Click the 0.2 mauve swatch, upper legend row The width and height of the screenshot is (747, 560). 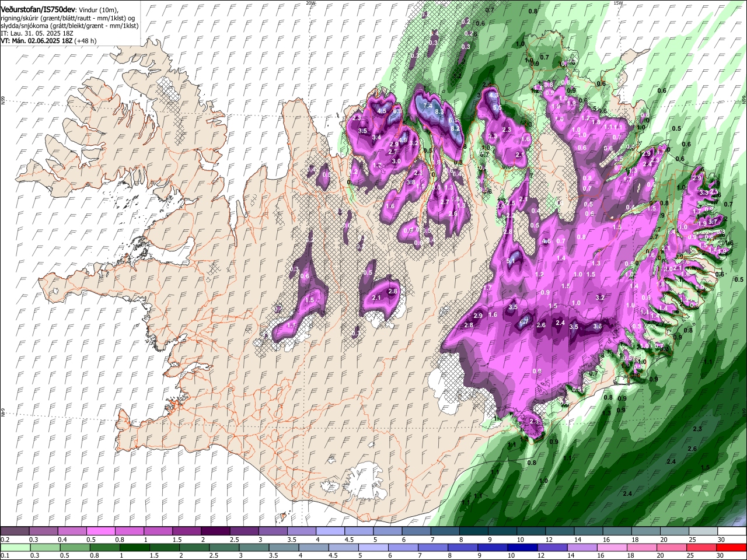pyautogui.click(x=15, y=531)
